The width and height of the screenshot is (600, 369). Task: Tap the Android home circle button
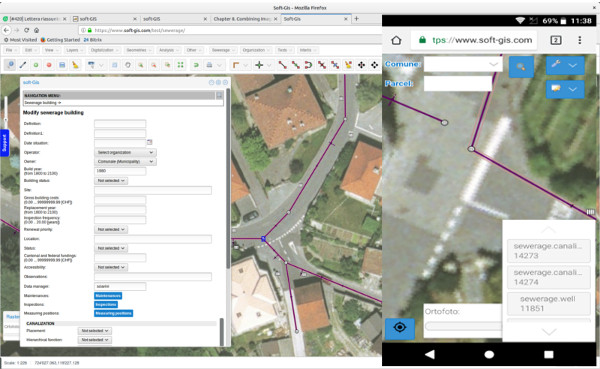click(489, 354)
